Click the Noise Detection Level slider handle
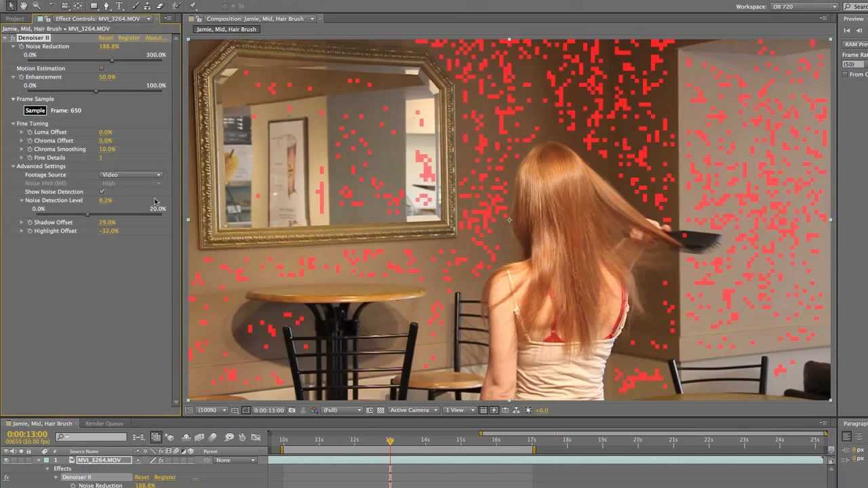The height and width of the screenshot is (488, 868). pyautogui.click(x=87, y=214)
